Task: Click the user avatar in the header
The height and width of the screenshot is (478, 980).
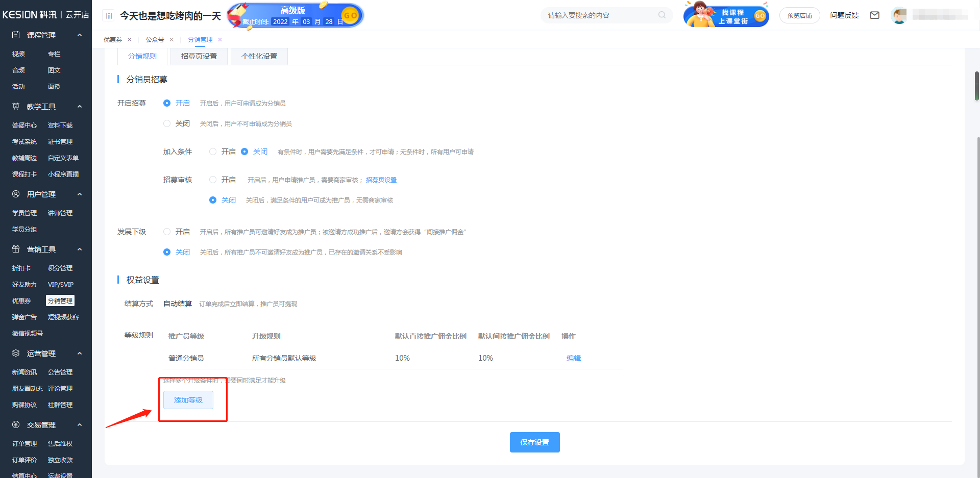Action: click(x=899, y=15)
